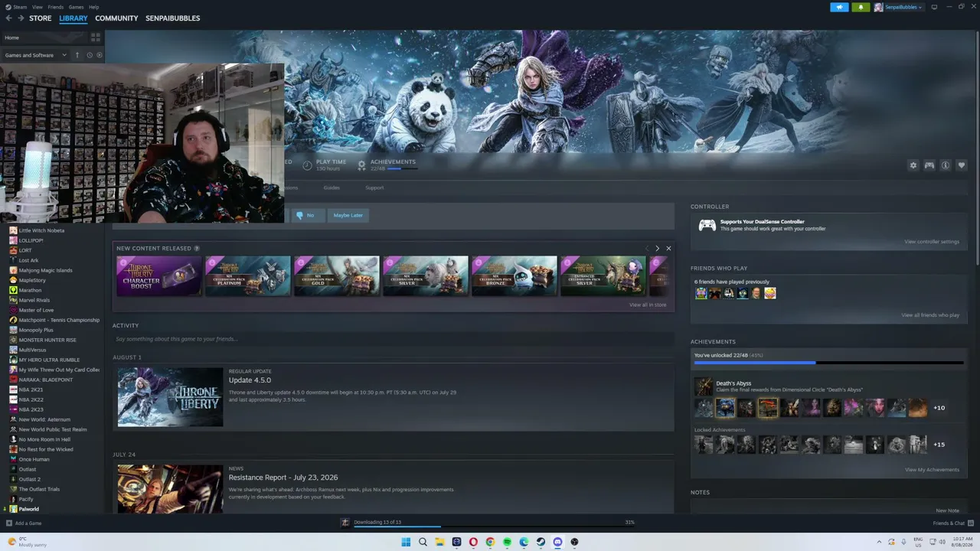Click the Windows Start button
The image size is (980, 551).
(406, 542)
